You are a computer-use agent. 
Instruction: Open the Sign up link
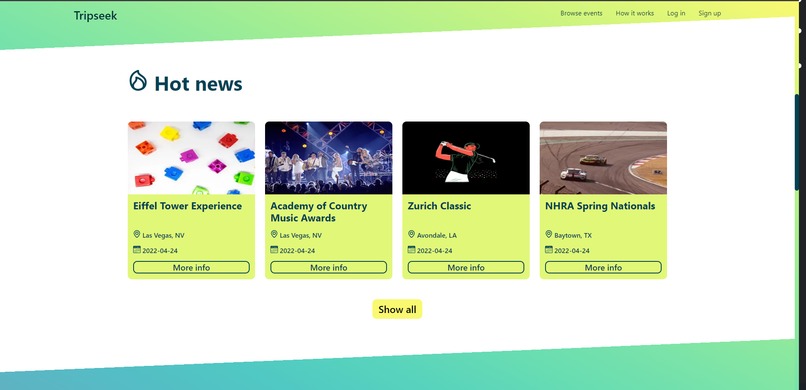(709, 13)
